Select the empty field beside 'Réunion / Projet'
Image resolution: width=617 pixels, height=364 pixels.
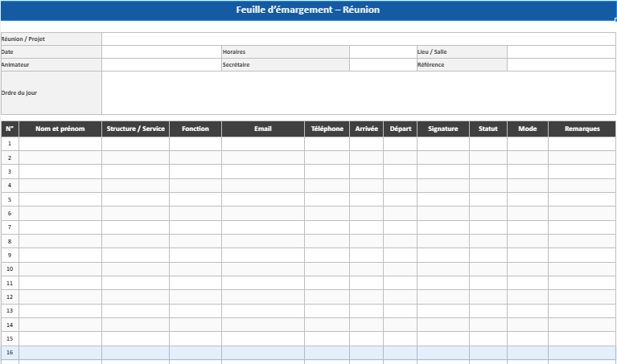[358, 39]
